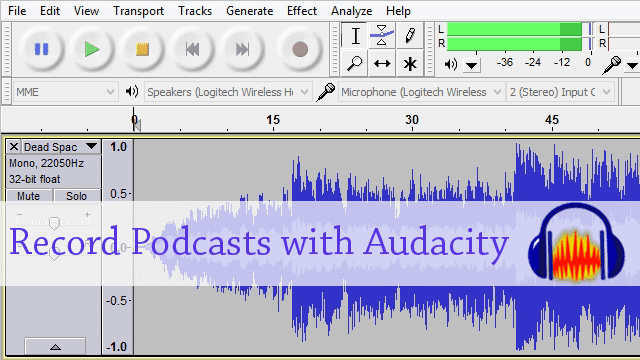
Task: Open the Analyze menu
Action: point(351,11)
